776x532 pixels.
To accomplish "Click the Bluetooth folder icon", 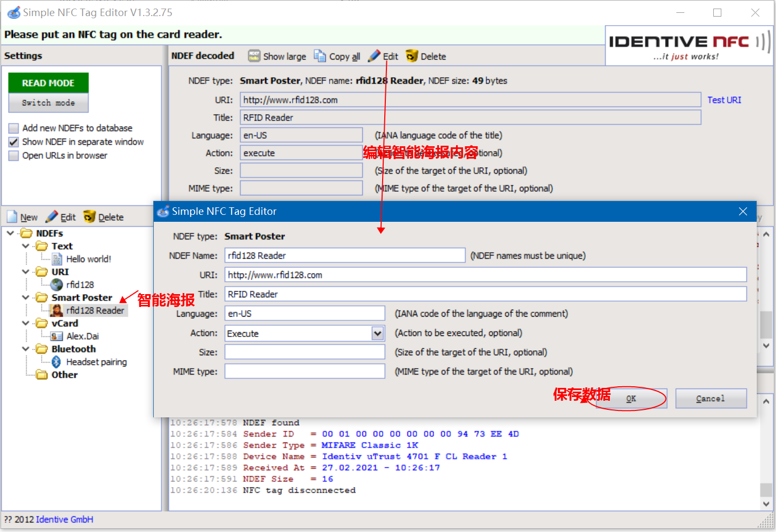I will tap(42, 349).
